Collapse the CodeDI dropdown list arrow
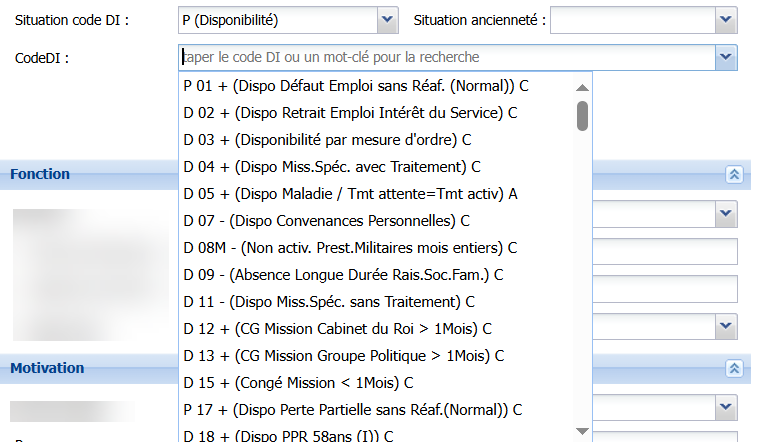Image resolution: width=760 pixels, height=442 pixels. point(727,58)
